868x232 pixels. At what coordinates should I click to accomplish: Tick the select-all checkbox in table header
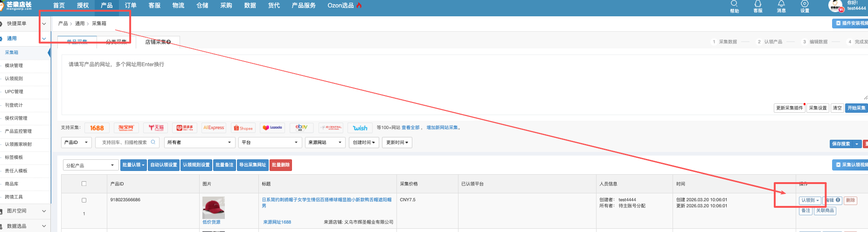(x=84, y=184)
